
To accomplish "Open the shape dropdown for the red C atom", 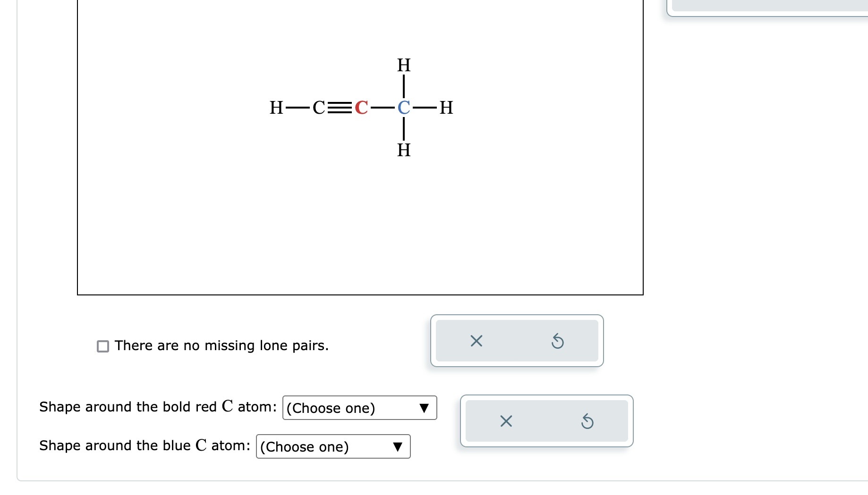I will click(x=360, y=408).
